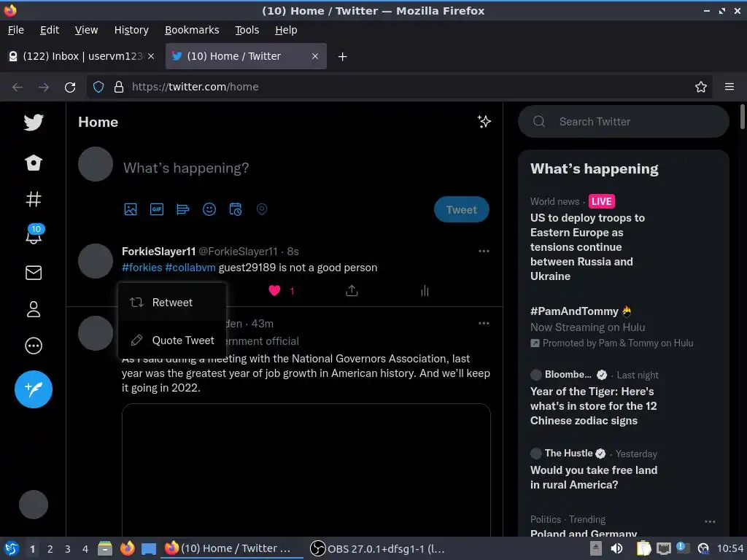747x560 pixels.
Task: Open more options for Politics Trending item
Action: pyautogui.click(x=710, y=521)
